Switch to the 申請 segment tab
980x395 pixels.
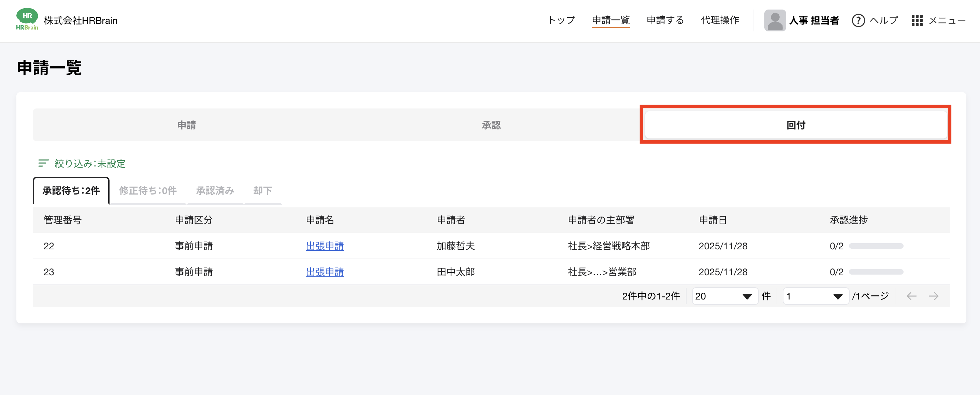(x=186, y=125)
